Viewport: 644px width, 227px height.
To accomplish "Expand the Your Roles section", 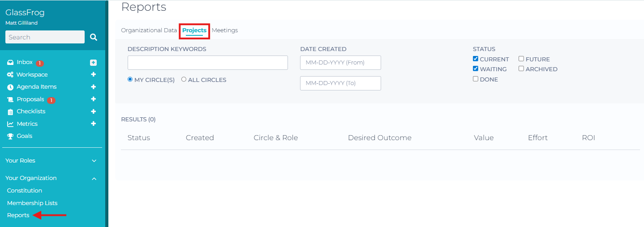I will (94, 161).
